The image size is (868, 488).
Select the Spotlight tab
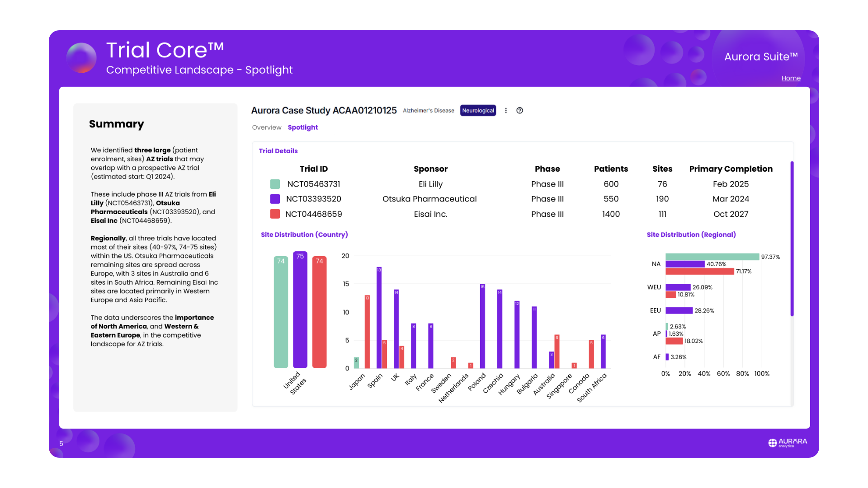(x=303, y=127)
